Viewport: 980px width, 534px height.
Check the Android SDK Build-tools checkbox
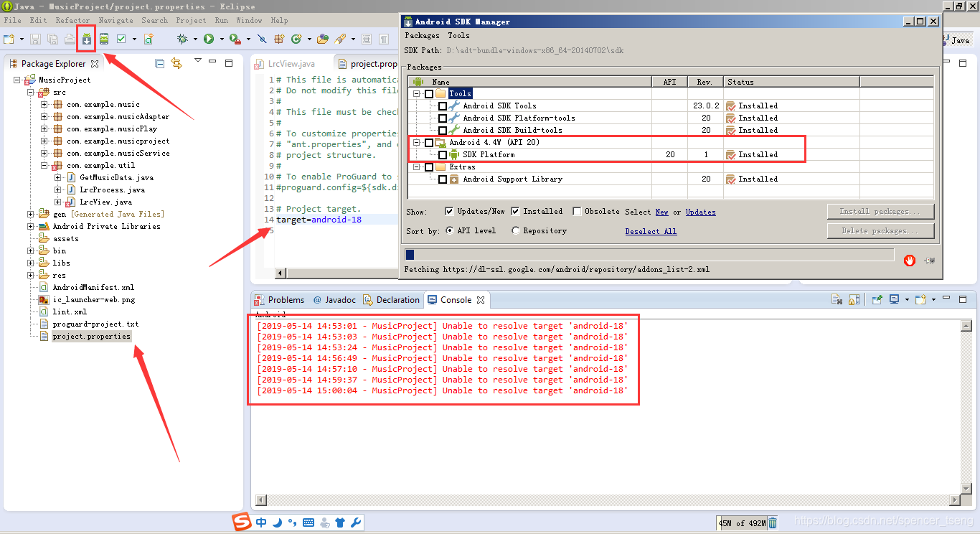tap(443, 130)
